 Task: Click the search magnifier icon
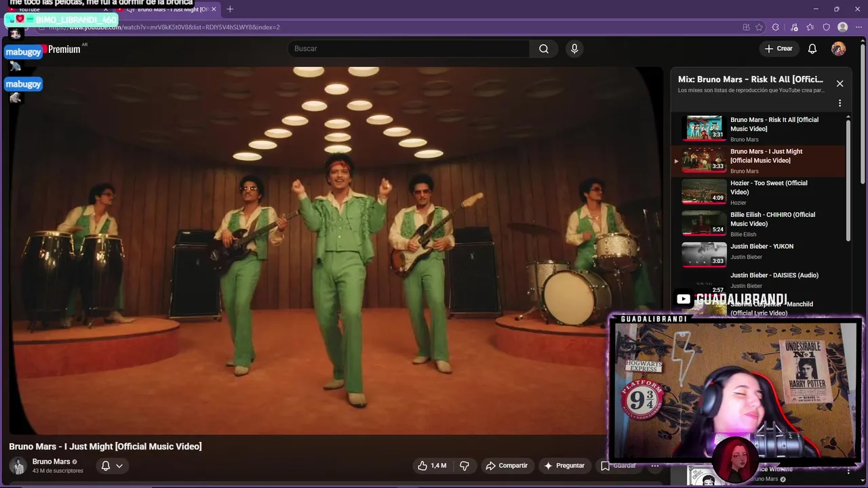coord(544,49)
